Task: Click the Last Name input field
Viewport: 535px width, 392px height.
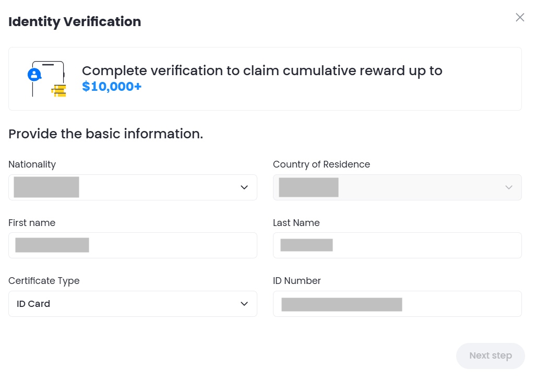Action: 397,245
